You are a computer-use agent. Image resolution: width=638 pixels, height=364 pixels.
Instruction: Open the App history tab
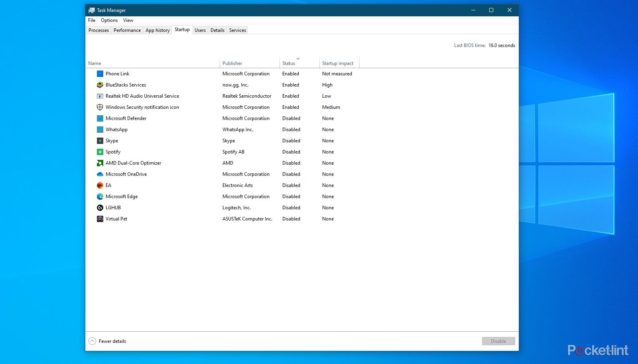point(158,30)
